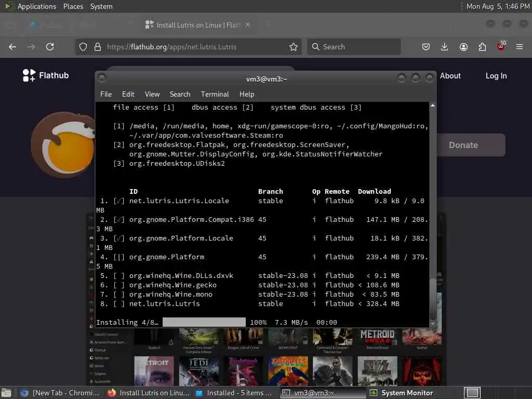Open the terminal Help menu

point(247,95)
